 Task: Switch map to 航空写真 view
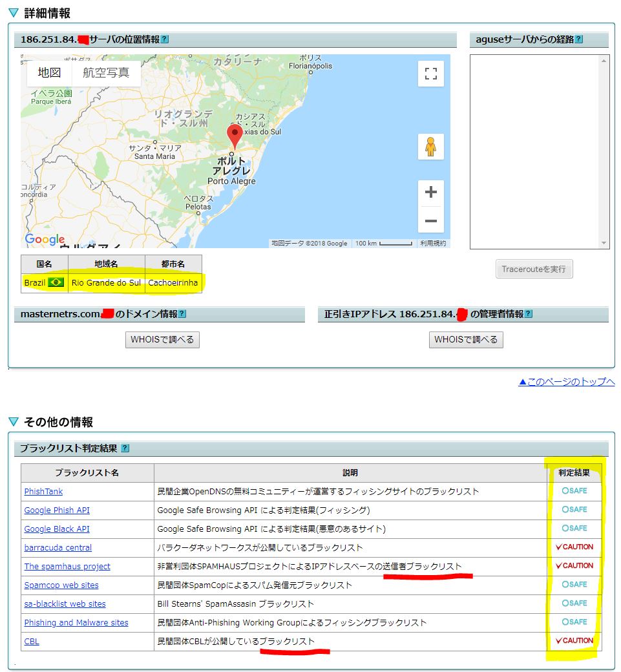(x=106, y=73)
